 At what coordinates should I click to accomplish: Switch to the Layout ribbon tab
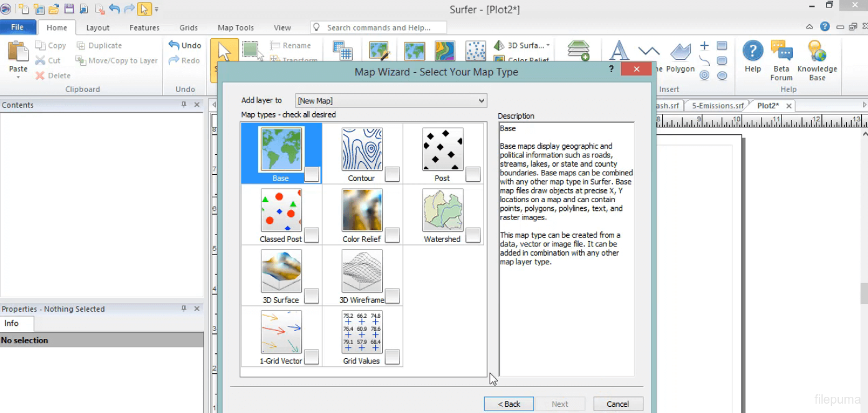[x=98, y=27]
